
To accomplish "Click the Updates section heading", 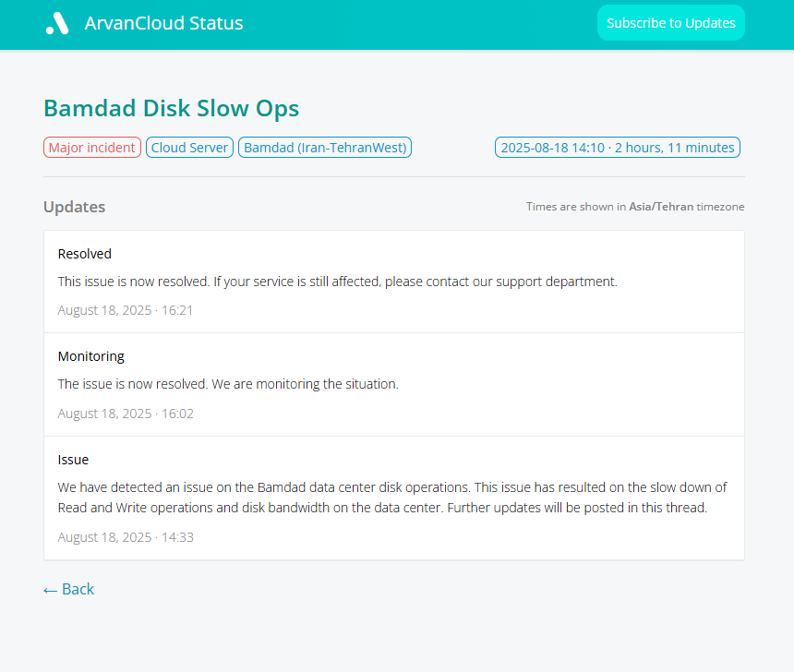I will coord(75,207).
